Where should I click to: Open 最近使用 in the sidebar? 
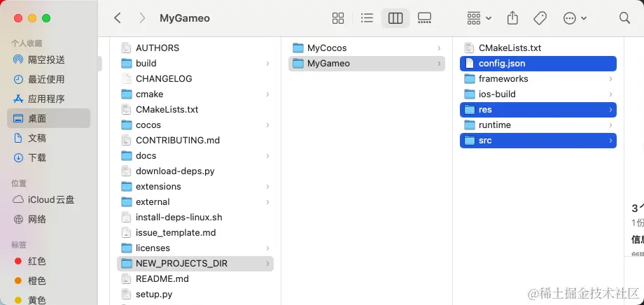[48, 79]
